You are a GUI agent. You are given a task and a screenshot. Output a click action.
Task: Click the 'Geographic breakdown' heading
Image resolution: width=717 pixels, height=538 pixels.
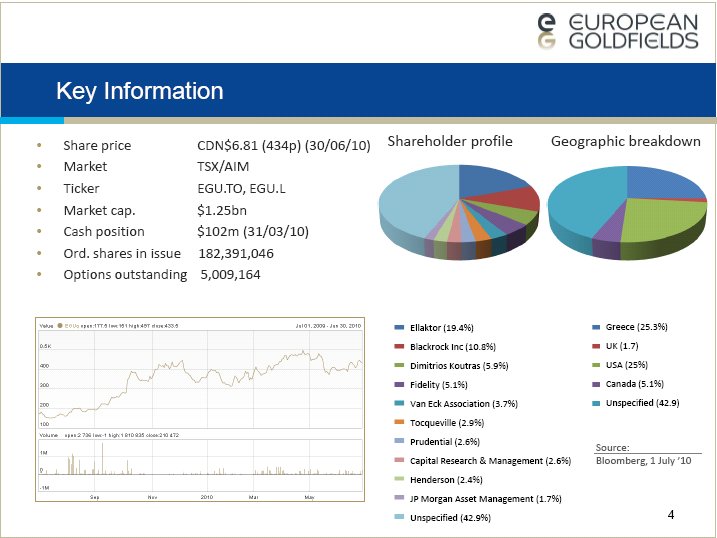click(x=626, y=141)
